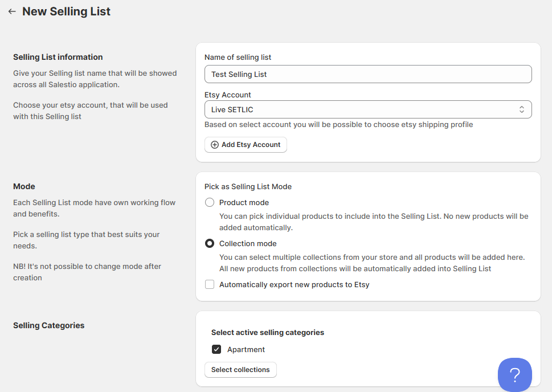Click the Select active selling categories heading
The width and height of the screenshot is (552, 392).
(x=268, y=333)
